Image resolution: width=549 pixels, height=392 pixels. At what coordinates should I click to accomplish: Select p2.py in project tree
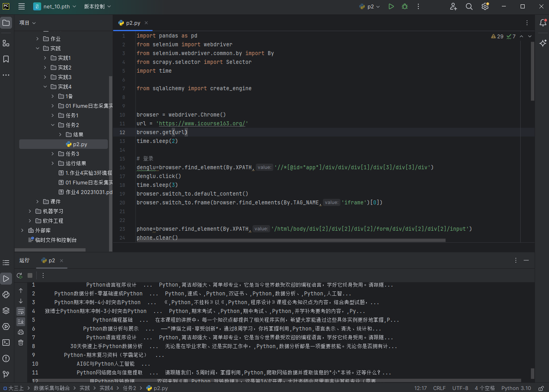(64, 144)
